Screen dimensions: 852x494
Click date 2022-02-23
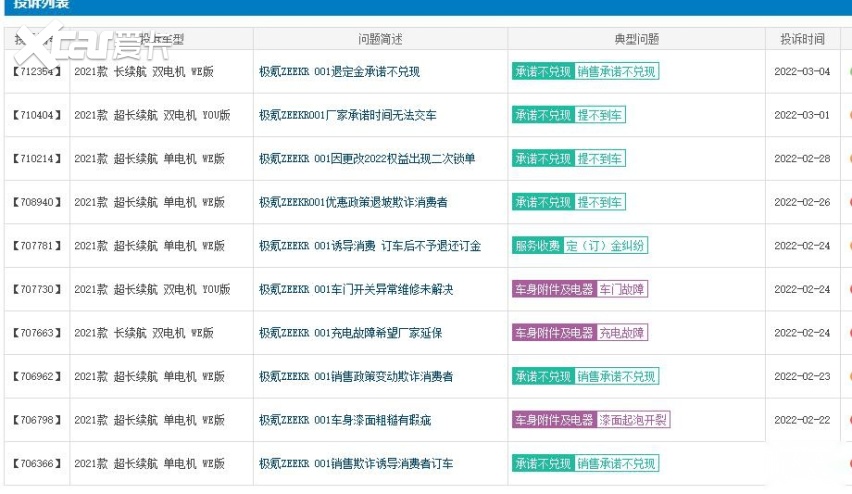tap(802, 376)
